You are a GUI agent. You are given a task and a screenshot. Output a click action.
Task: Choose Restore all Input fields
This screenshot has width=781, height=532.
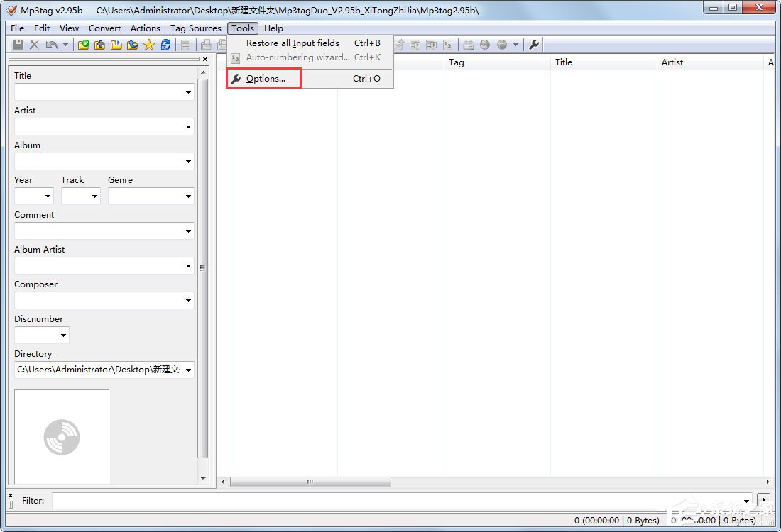pyautogui.click(x=311, y=43)
